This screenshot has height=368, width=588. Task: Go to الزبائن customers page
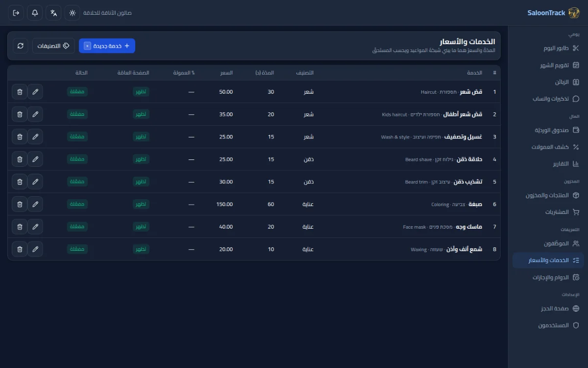(x=548, y=82)
